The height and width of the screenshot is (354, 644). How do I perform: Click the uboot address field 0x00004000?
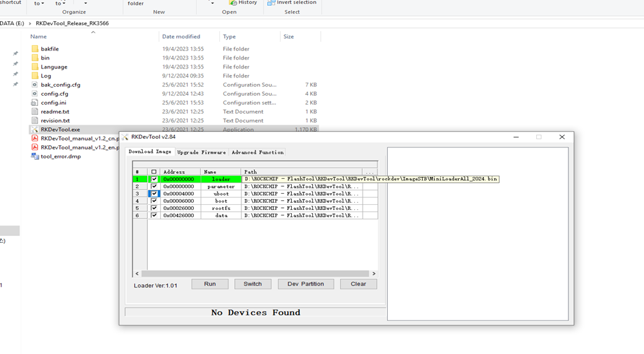coord(179,194)
